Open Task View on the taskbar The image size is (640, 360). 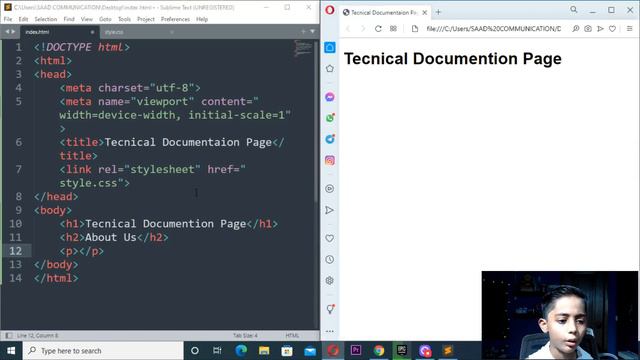pos(217,351)
